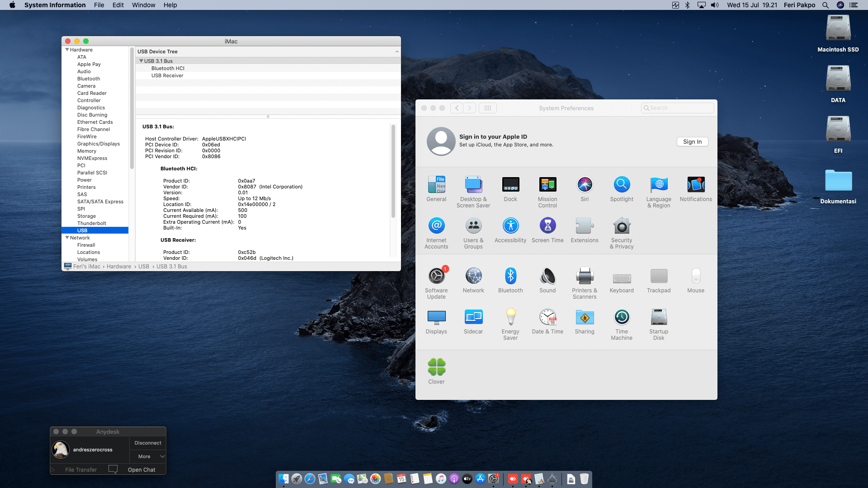Open the File menu
This screenshot has width=868, height=488.
(99, 5)
